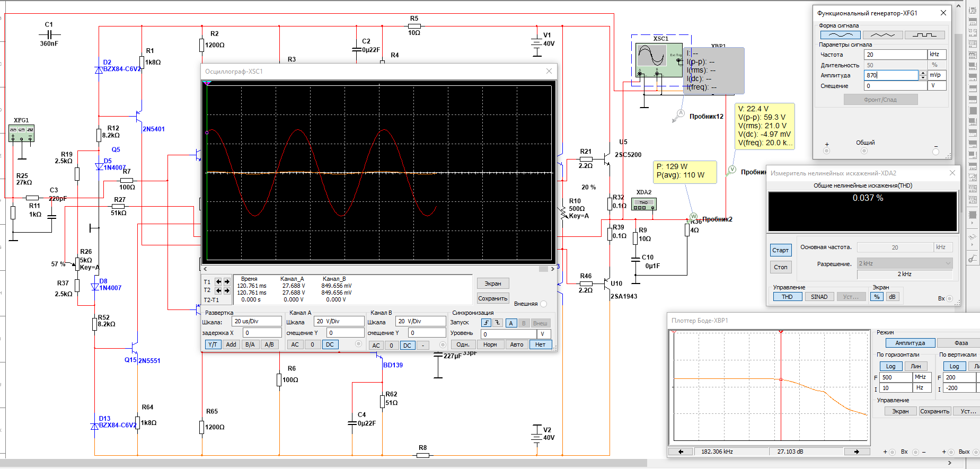Decrease amplitude with spinner down arrow
Screen dimensions: 980x469
[x=923, y=77]
